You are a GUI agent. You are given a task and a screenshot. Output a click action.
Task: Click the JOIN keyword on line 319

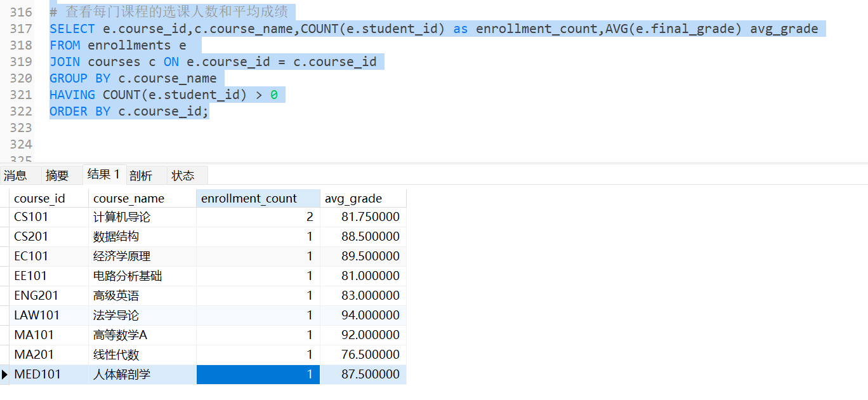click(65, 62)
